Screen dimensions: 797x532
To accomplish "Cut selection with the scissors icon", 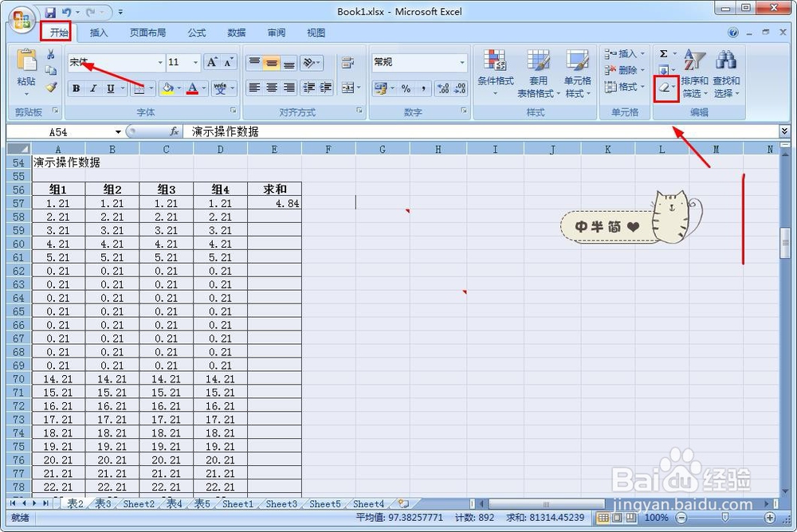I will pyautogui.click(x=51, y=54).
